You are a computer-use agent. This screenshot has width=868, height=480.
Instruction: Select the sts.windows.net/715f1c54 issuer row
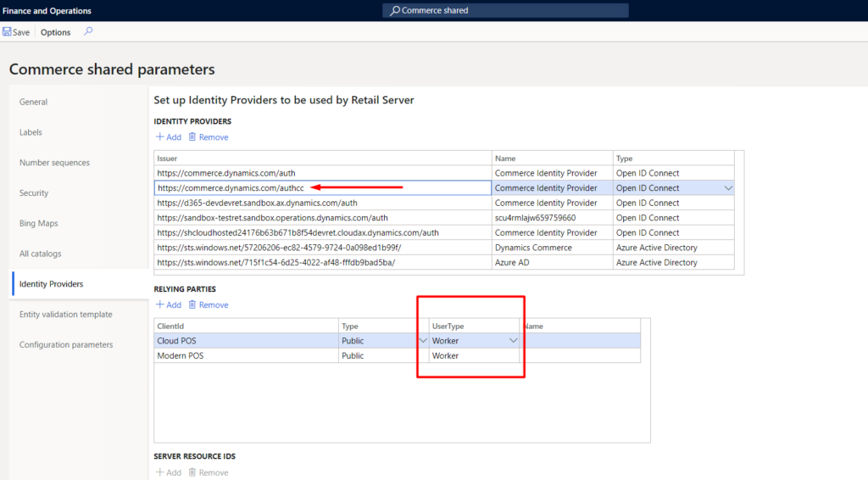[323, 263]
